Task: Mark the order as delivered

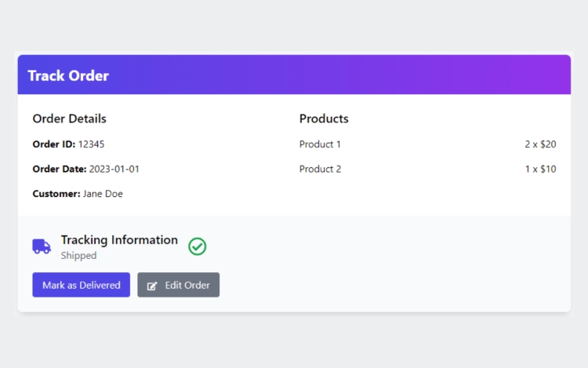Action: [x=81, y=285]
